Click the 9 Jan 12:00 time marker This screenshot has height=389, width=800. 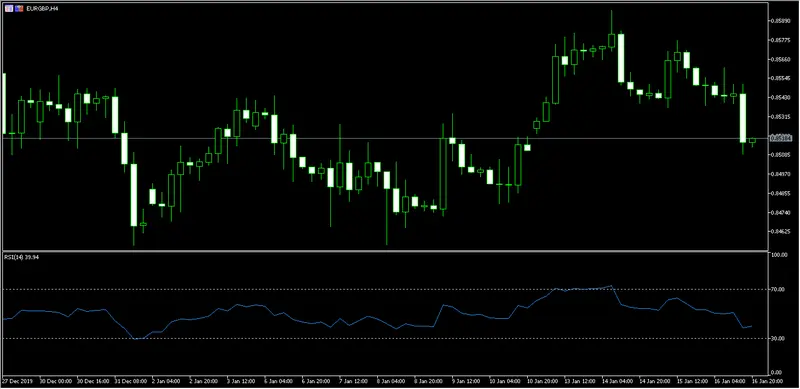(x=466, y=381)
